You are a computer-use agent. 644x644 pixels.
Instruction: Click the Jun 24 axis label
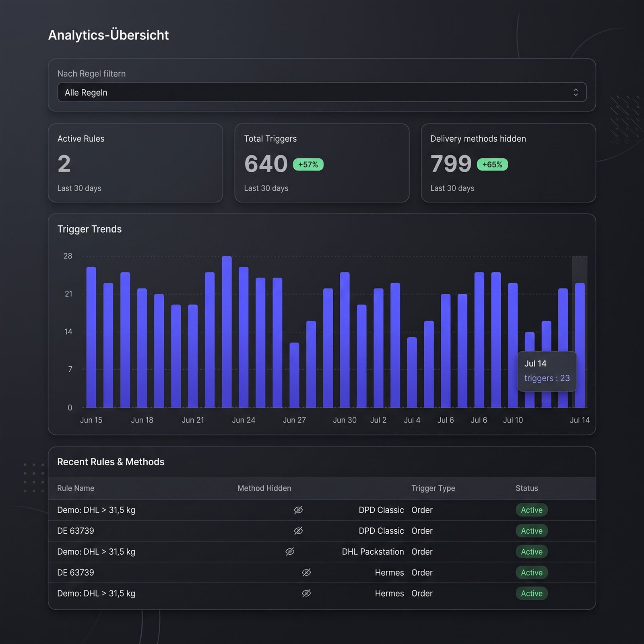[x=244, y=420]
